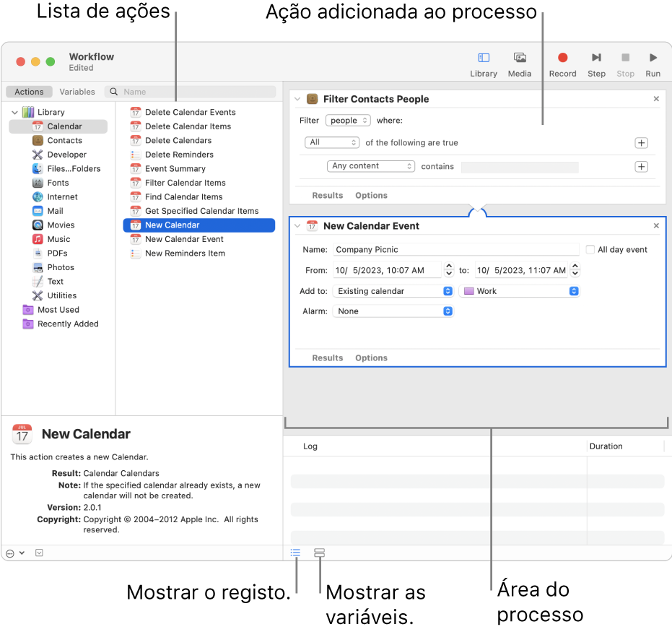The width and height of the screenshot is (672, 632).
Task: Select Utilities category in sidebar
Action: (54, 296)
